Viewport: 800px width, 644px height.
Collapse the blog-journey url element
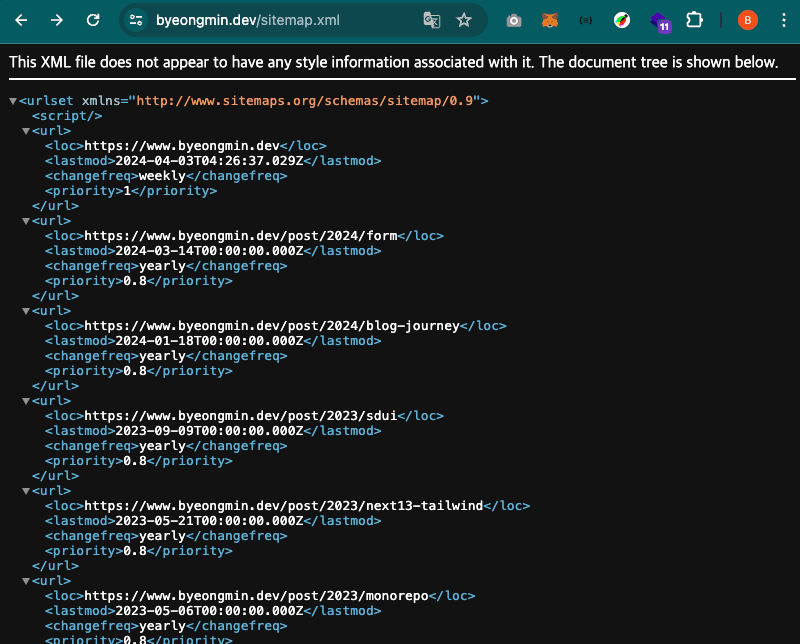25,310
